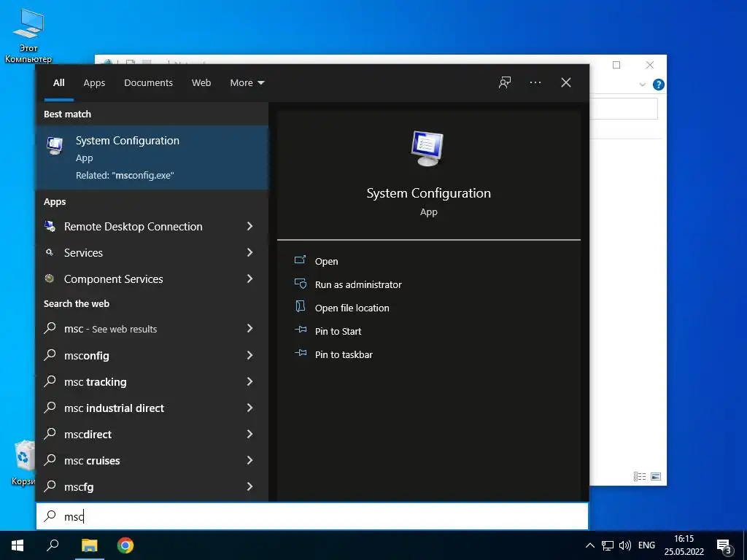Click the Remote Desktop Connection icon
Image resolution: width=747 pixels, height=560 pixels.
coord(50,226)
